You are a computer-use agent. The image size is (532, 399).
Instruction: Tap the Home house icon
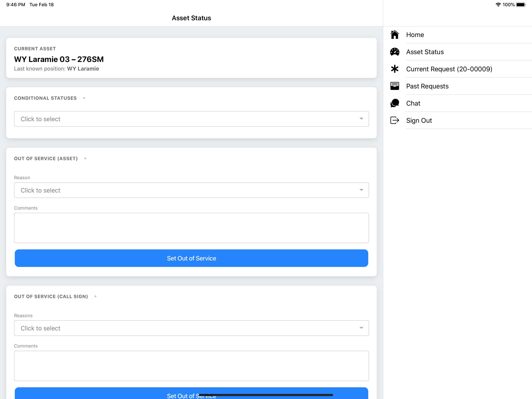coord(395,35)
